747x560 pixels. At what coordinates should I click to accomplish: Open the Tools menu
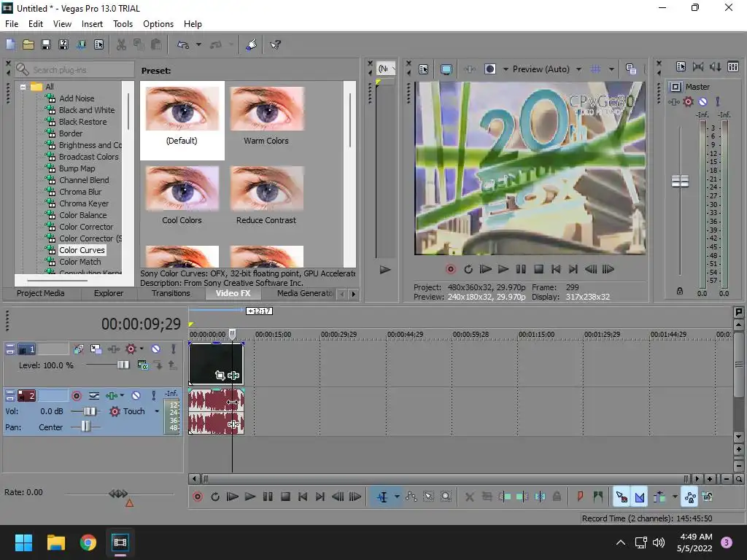(x=123, y=24)
